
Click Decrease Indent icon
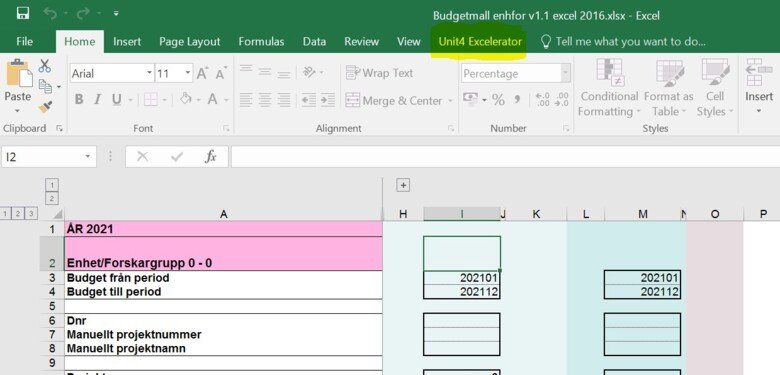pos(308,100)
